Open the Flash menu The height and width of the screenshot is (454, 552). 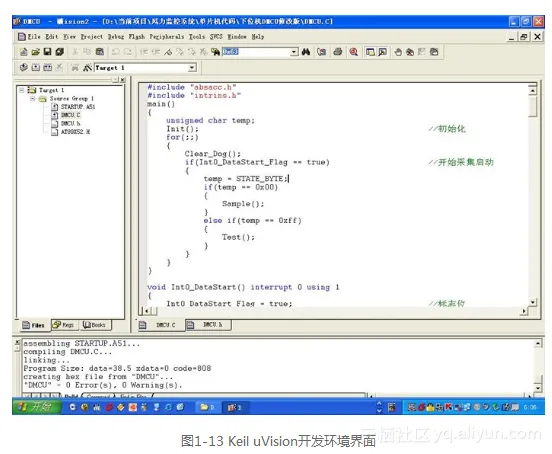(x=137, y=37)
